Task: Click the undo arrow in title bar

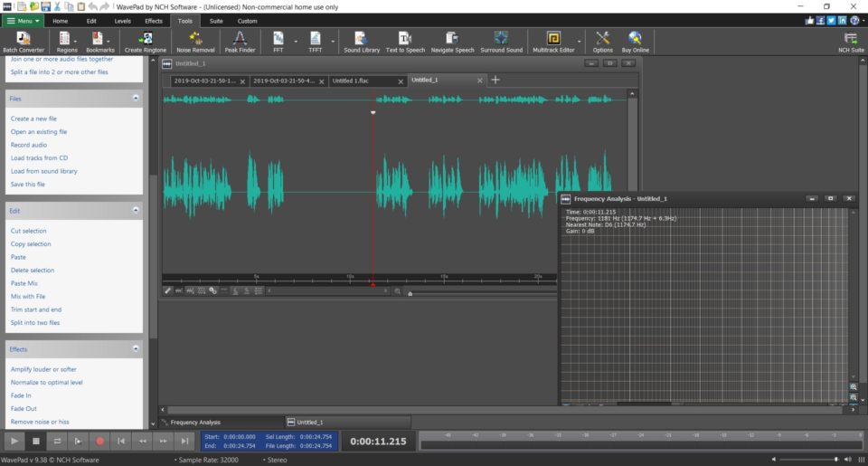Action: (x=92, y=6)
